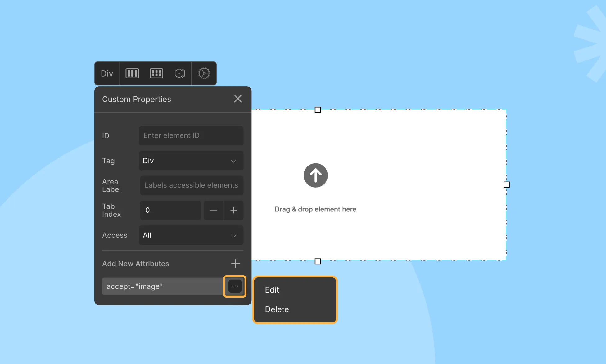Open settings via the gear icon
This screenshot has width=606, height=364.
tap(204, 73)
